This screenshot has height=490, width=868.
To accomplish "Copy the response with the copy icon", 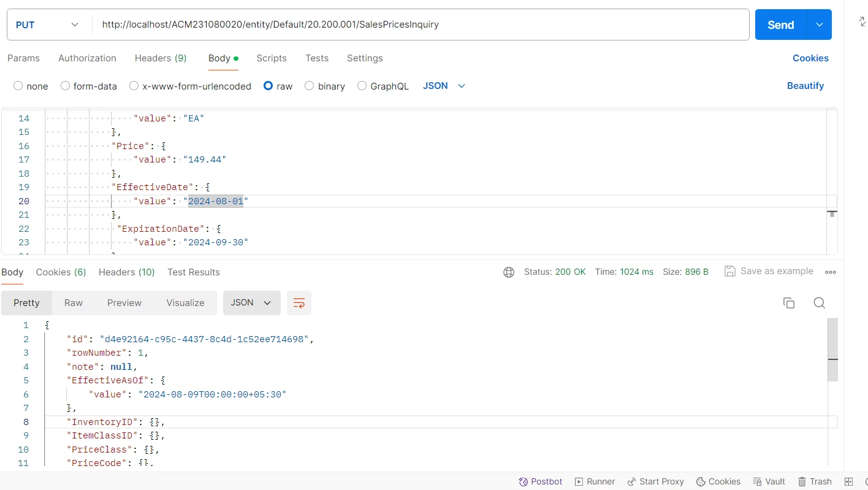I will click(x=789, y=303).
